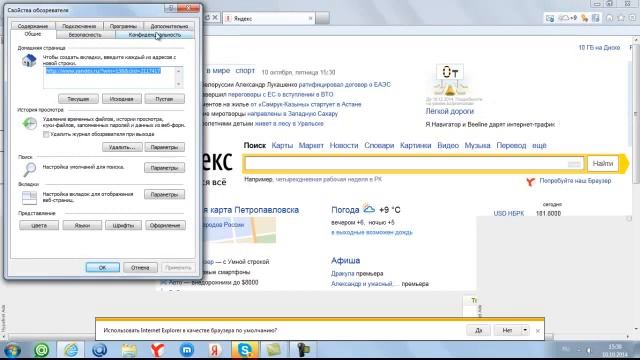This screenshot has width=640, height=360.
Task: Open Параметры for browsing history
Action: (x=164, y=147)
